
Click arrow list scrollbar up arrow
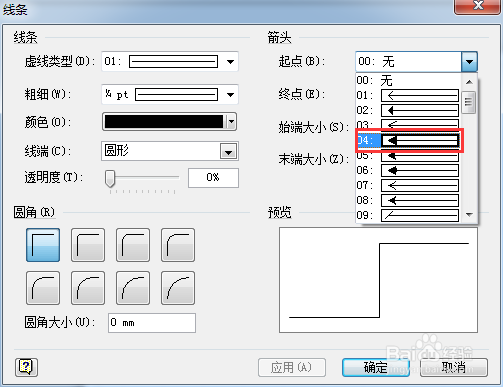pyautogui.click(x=469, y=82)
